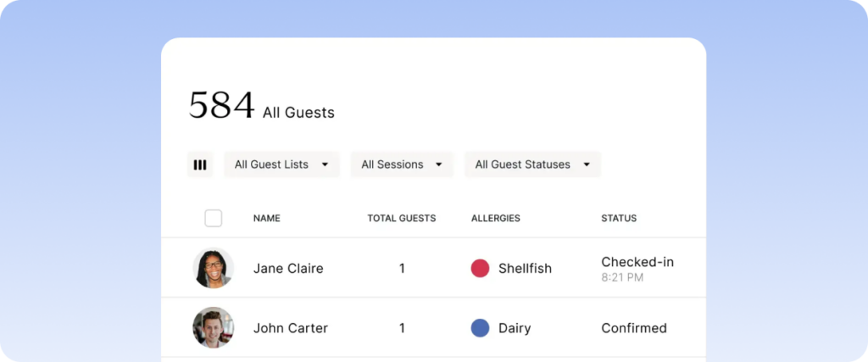Open John Carter's guest name

click(x=291, y=328)
